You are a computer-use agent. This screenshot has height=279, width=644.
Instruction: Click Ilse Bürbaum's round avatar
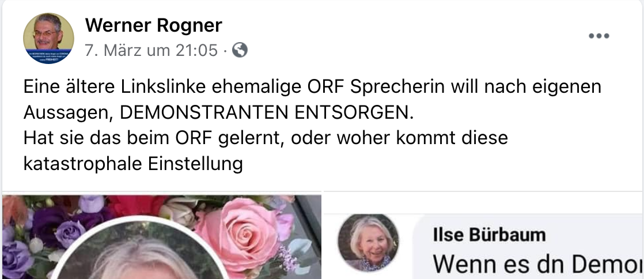coord(368,243)
